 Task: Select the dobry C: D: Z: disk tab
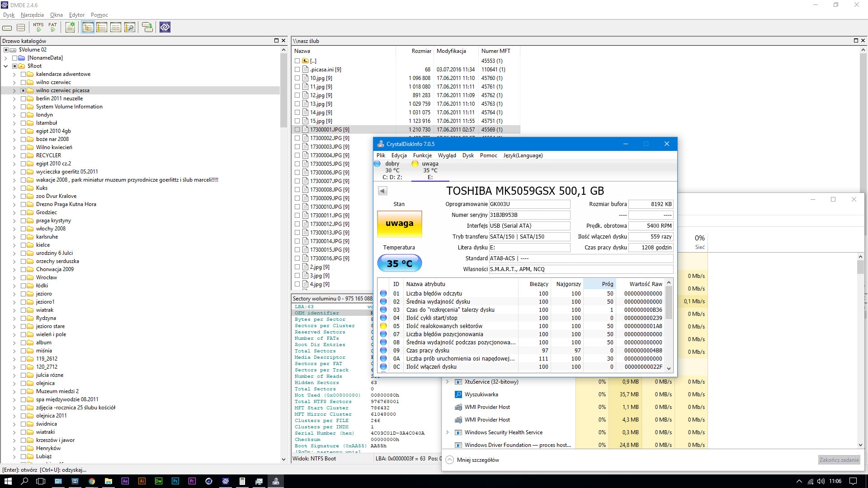[x=392, y=170]
